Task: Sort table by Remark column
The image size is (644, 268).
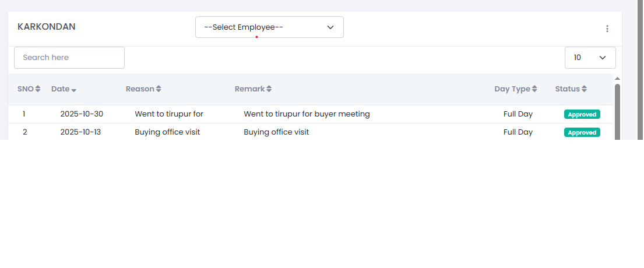Action: coord(253,89)
